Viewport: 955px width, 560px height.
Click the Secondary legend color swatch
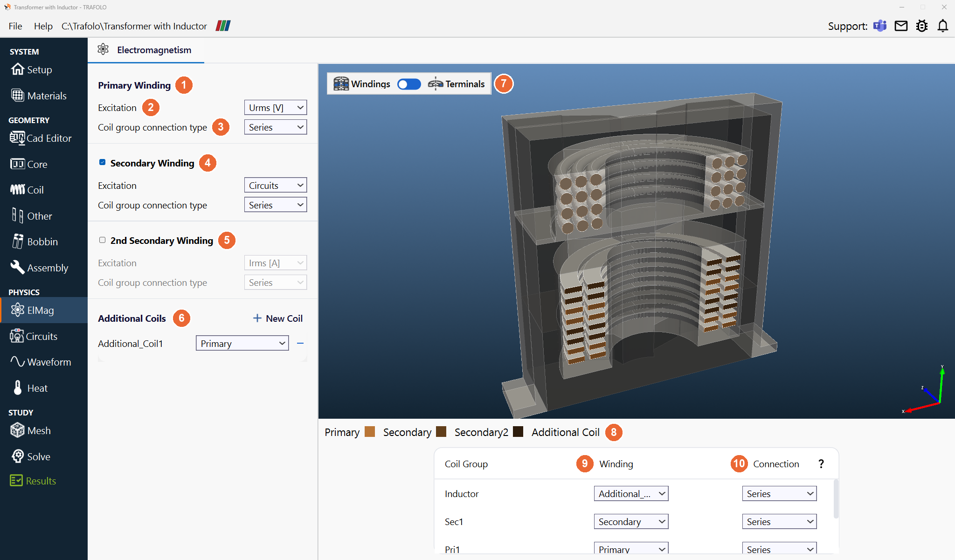click(x=441, y=432)
